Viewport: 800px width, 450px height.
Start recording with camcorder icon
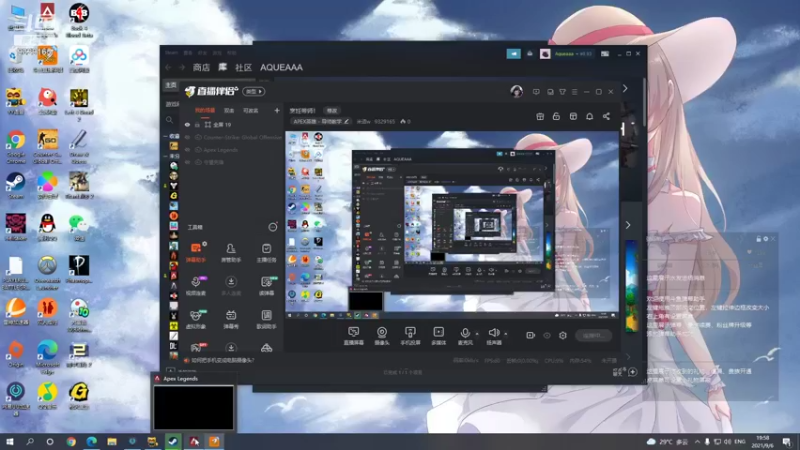pos(531,335)
